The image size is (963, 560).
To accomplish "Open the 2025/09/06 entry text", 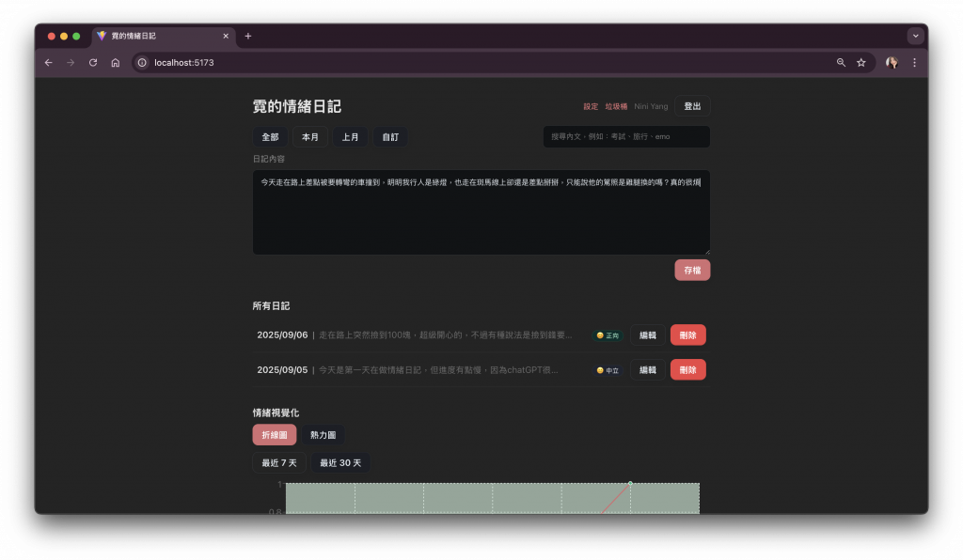I will point(445,334).
